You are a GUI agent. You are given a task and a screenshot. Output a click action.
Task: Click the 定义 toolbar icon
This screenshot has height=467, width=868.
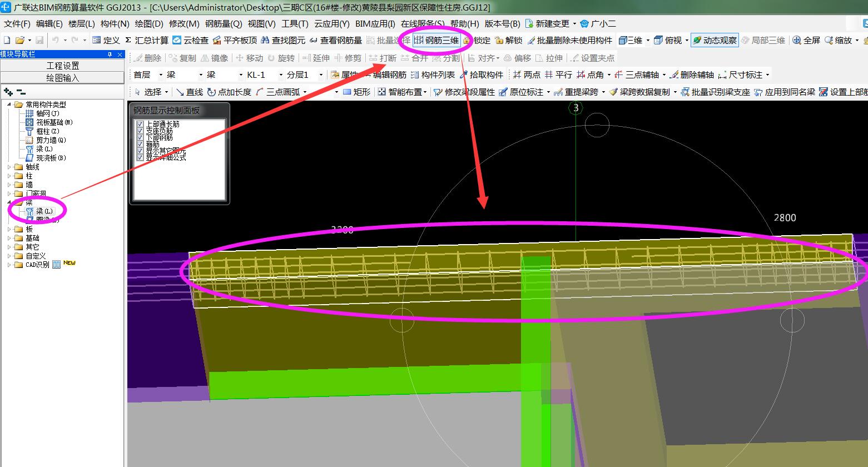pos(106,40)
